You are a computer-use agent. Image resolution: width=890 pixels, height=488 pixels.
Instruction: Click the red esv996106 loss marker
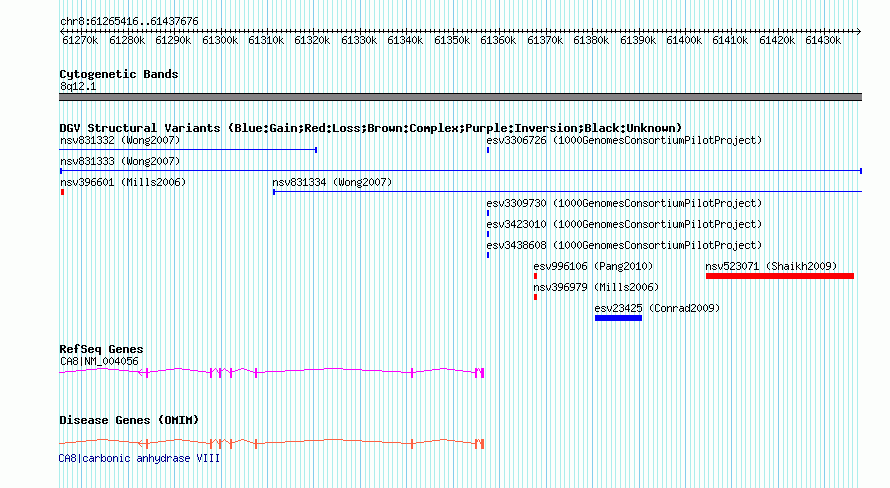pyautogui.click(x=535, y=276)
